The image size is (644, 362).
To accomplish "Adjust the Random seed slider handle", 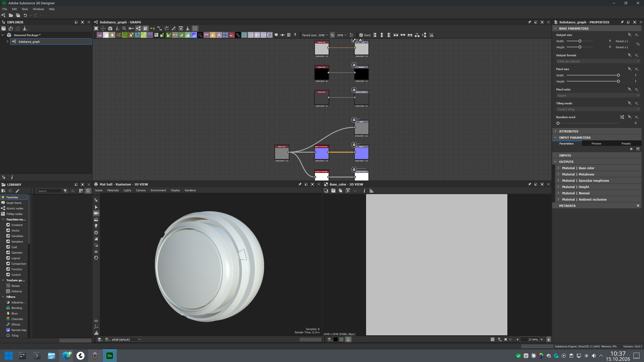I will pyautogui.click(x=558, y=123).
